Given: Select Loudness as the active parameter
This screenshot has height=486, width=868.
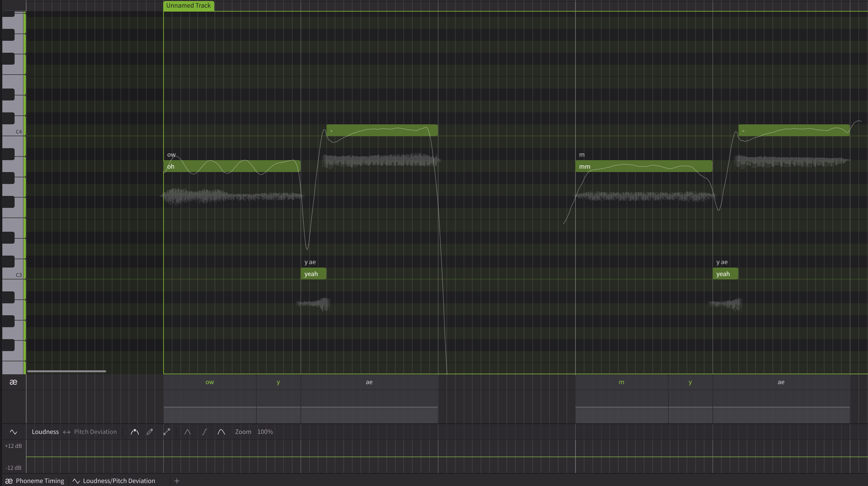Looking at the screenshot, I should point(45,432).
